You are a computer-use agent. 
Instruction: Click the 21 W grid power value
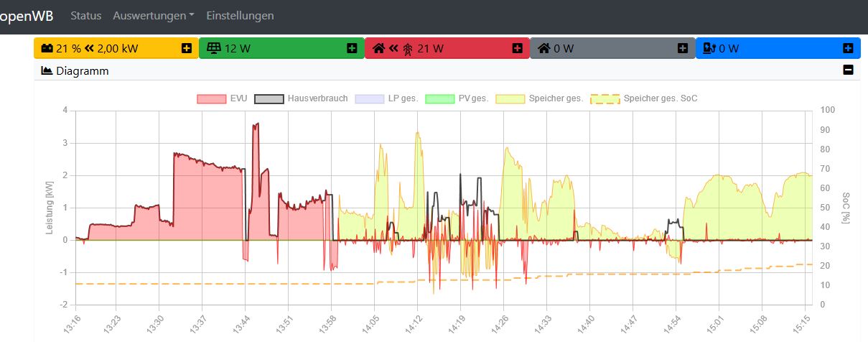(430, 49)
